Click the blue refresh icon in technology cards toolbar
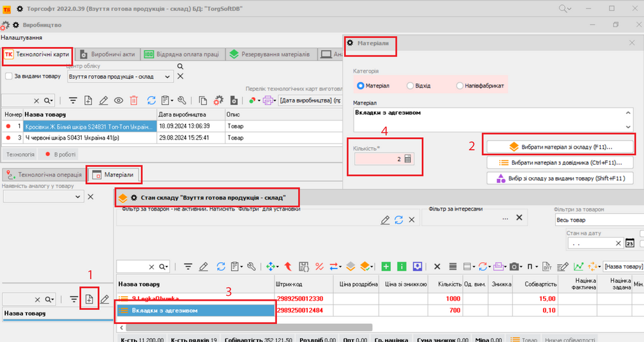 click(x=151, y=100)
